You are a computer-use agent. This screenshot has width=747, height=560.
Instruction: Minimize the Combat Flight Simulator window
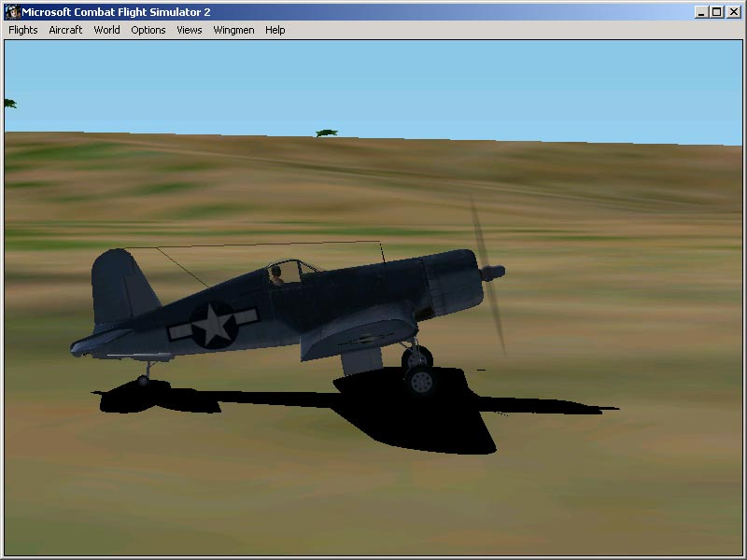pyautogui.click(x=700, y=12)
